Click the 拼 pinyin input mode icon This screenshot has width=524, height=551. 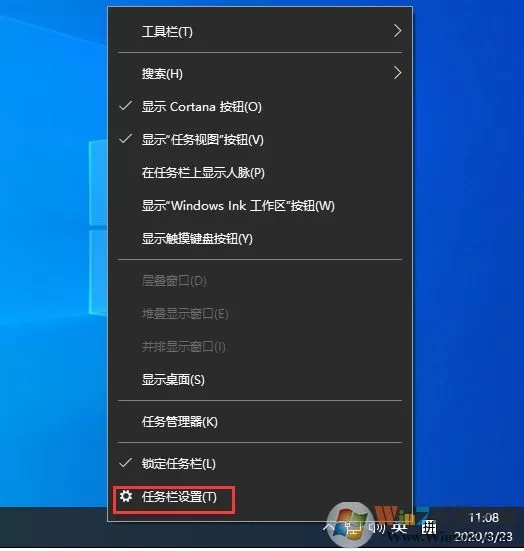(429, 527)
